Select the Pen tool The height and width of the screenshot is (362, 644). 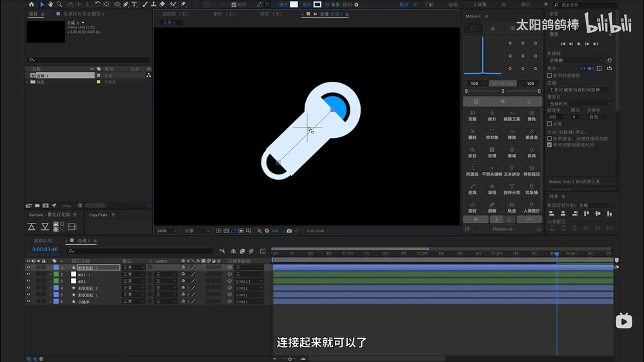tap(126, 5)
